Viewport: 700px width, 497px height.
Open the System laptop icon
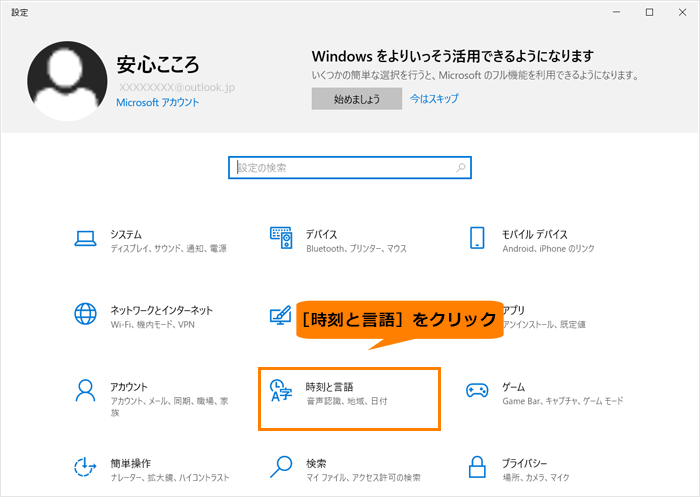tap(85, 238)
